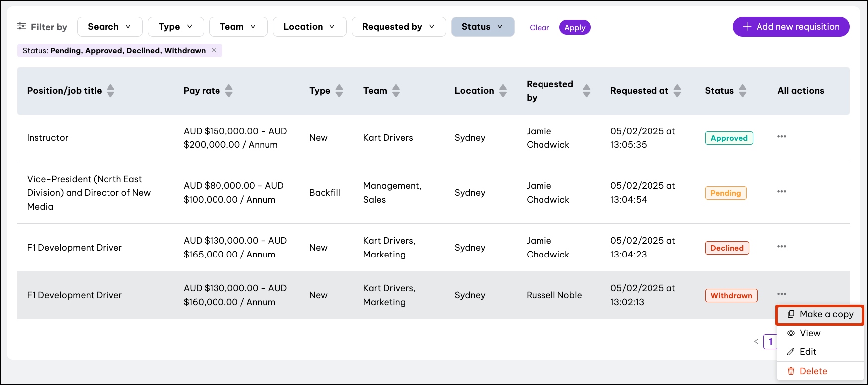Choose Delete in the actions menu

[x=813, y=371]
